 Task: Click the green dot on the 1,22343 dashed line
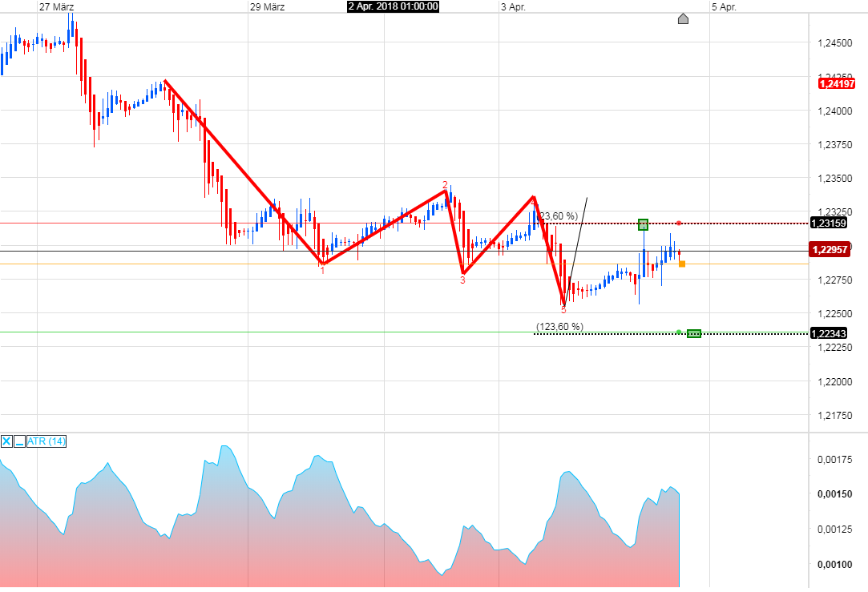(x=680, y=332)
